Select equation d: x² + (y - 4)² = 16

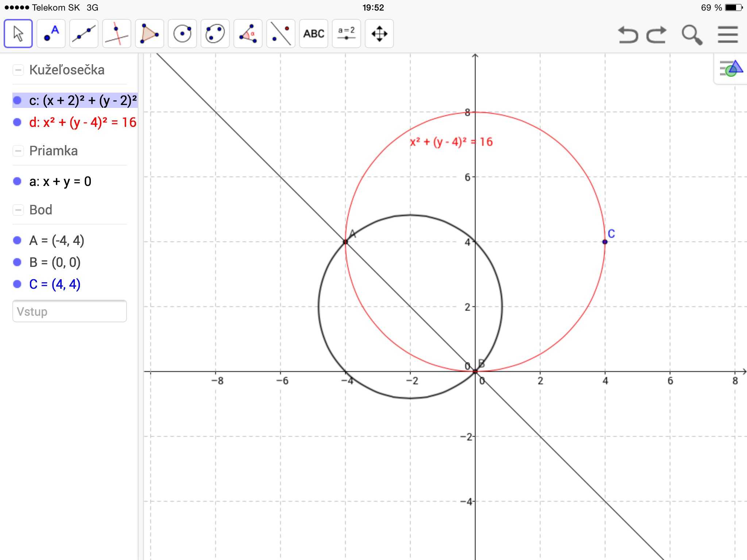pyautogui.click(x=83, y=122)
